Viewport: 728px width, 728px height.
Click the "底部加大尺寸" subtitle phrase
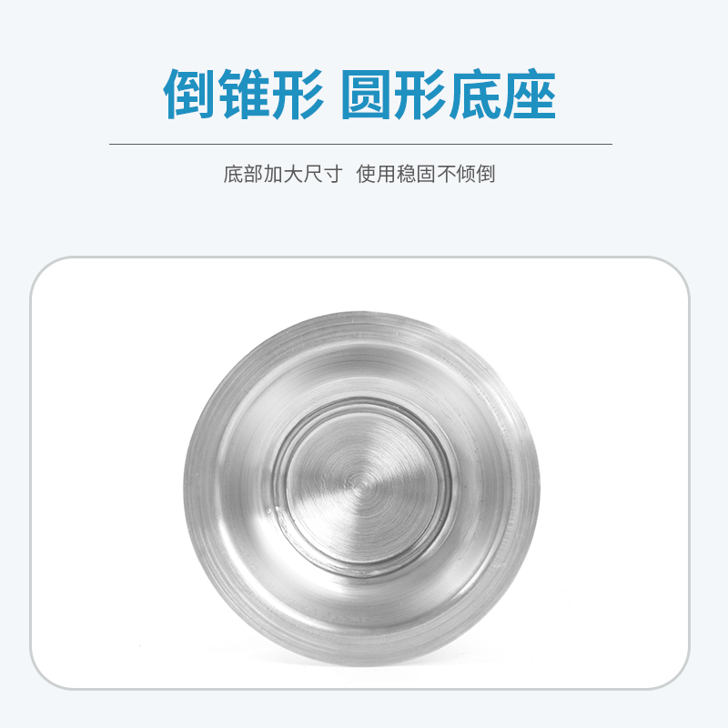[283, 174]
